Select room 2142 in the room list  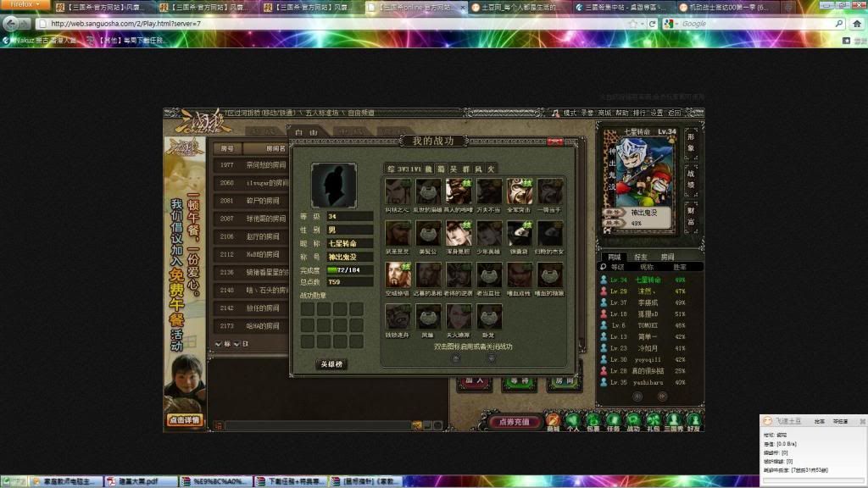click(251, 308)
